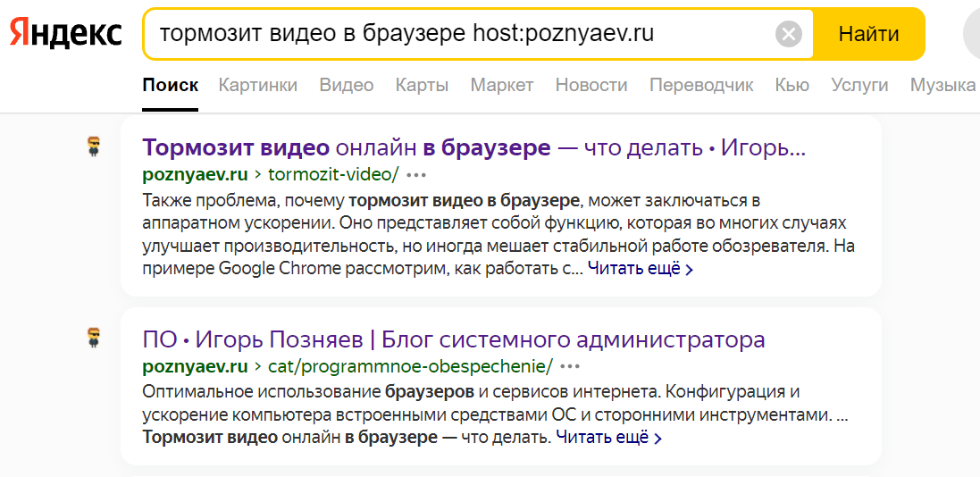Viewport: 980px width, 477px height.
Task: Click favicon of the second search result
Action: point(93,338)
